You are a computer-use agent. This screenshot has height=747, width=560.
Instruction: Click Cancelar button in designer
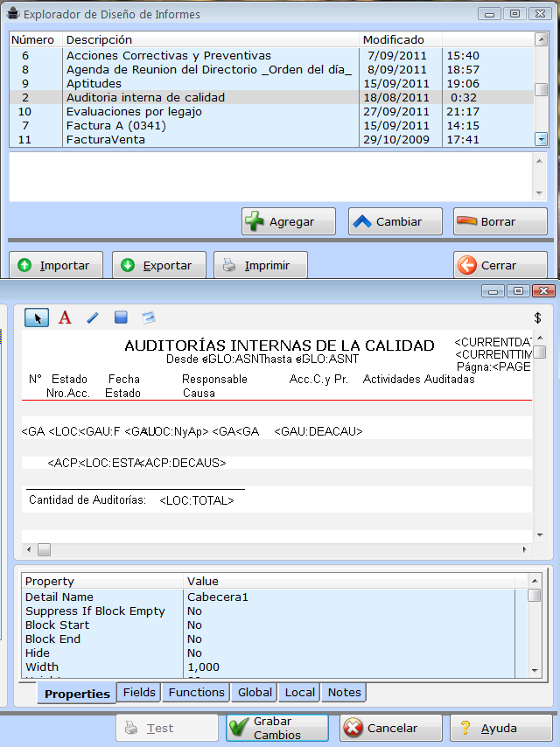[391, 728]
